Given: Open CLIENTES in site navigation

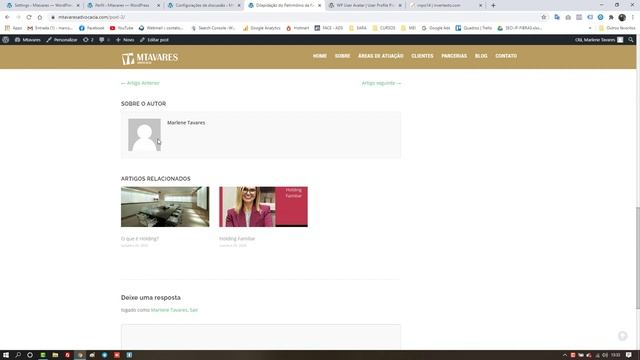Looking at the screenshot, I should click(x=422, y=56).
